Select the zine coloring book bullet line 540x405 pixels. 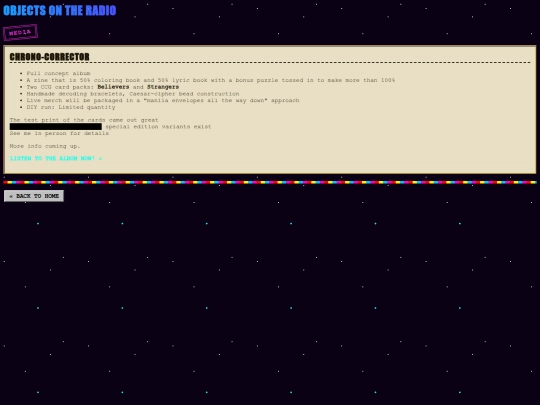coord(211,80)
